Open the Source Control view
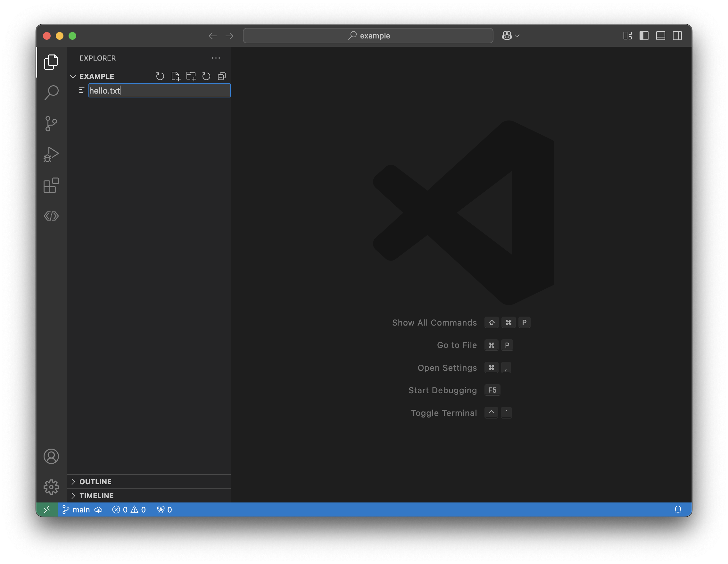Viewport: 728px width, 564px height. pyautogui.click(x=51, y=124)
